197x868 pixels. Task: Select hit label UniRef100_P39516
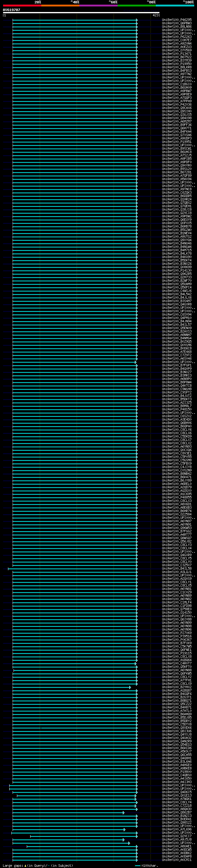coord(177,636)
